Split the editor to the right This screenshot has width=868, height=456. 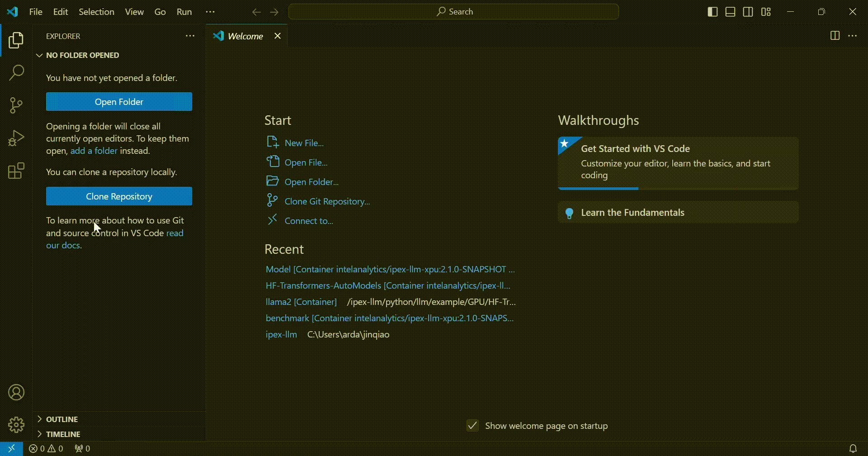[x=835, y=36]
